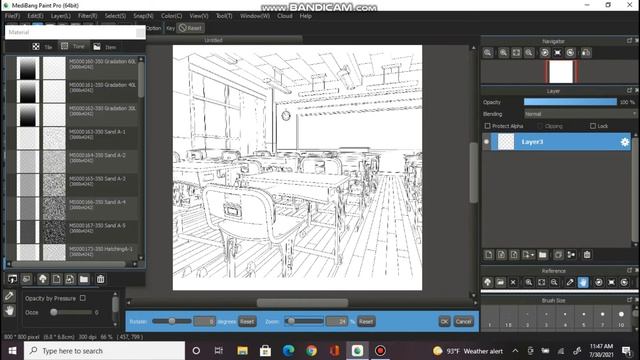
Task: Delete layer with trash icon in Layer panel
Action: tap(587, 255)
